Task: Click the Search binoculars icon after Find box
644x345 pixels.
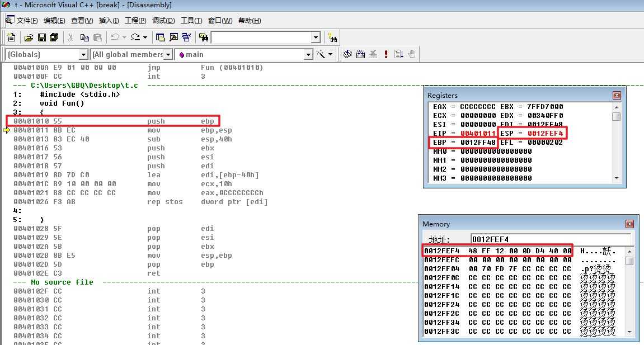Action: coord(333,38)
